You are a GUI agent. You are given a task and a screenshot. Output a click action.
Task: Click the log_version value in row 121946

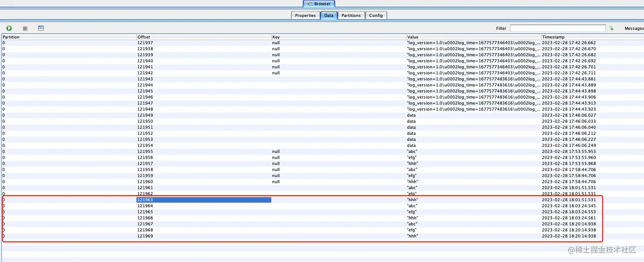474,97
